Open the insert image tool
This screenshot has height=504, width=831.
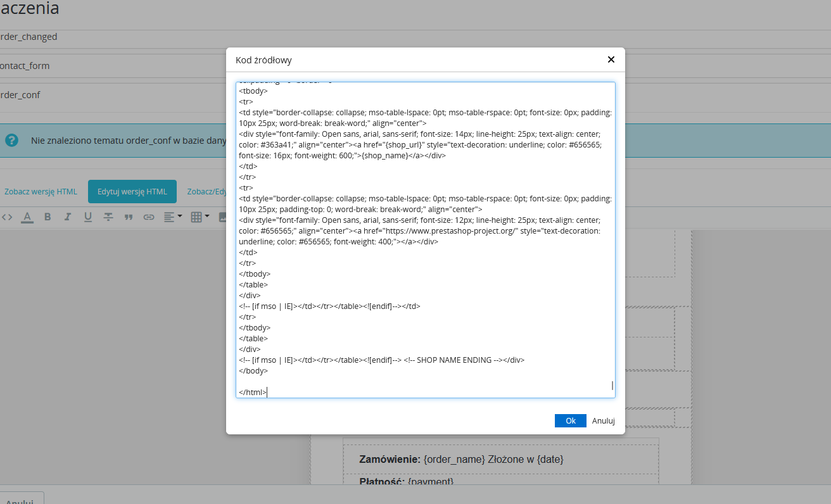click(223, 217)
